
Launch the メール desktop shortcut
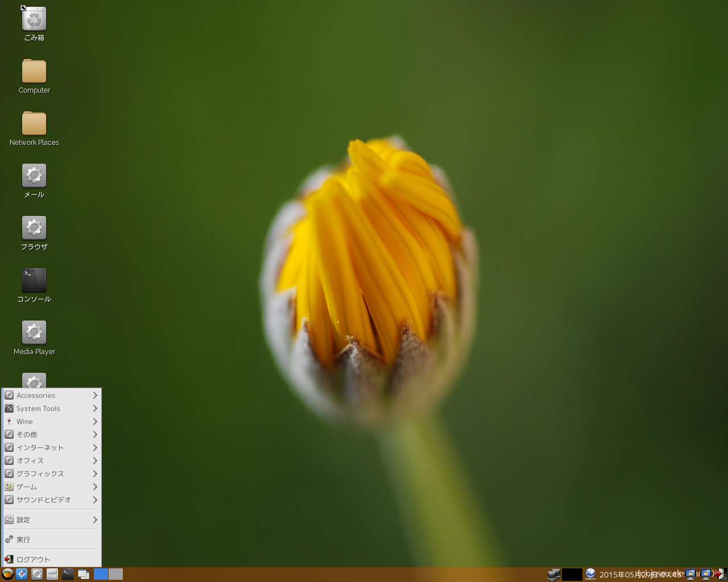[x=34, y=176]
